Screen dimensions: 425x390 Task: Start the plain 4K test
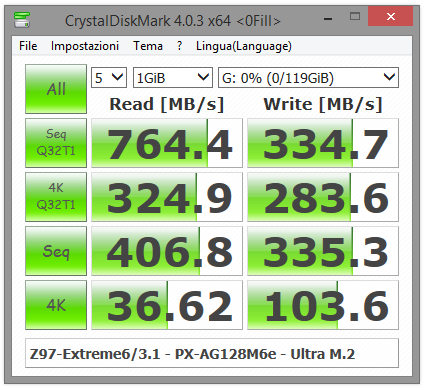(x=56, y=305)
